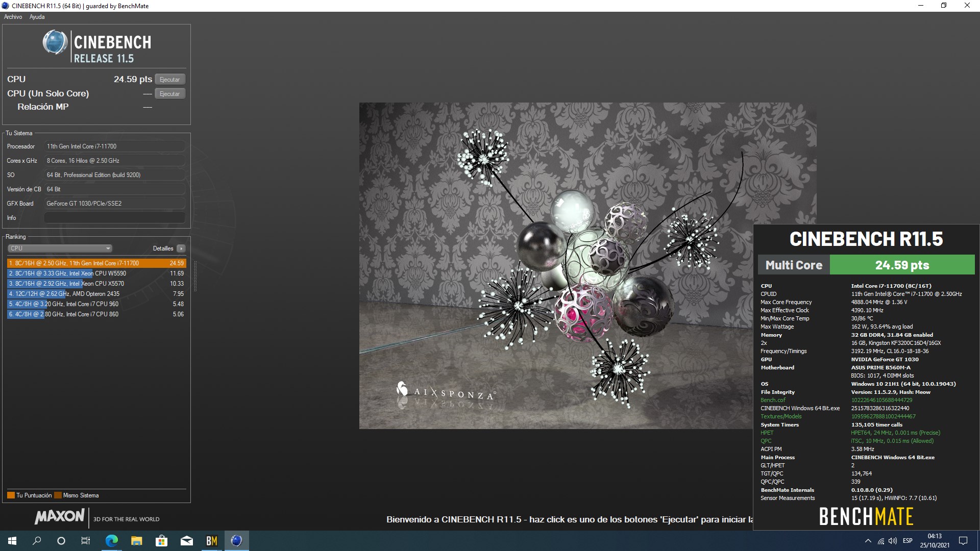
Task: Run the CPU (Un Solo Core) Ejecutar button
Action: tap(170, 94)
